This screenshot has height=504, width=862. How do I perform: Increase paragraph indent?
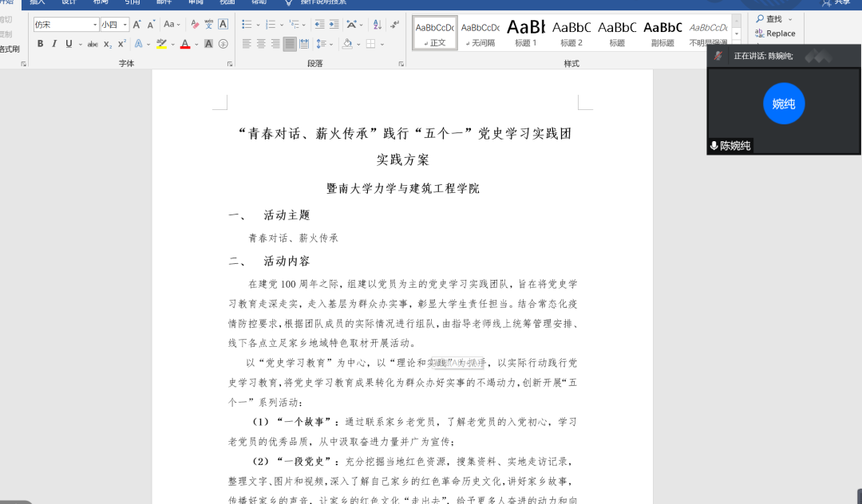(x=334, y=24)
